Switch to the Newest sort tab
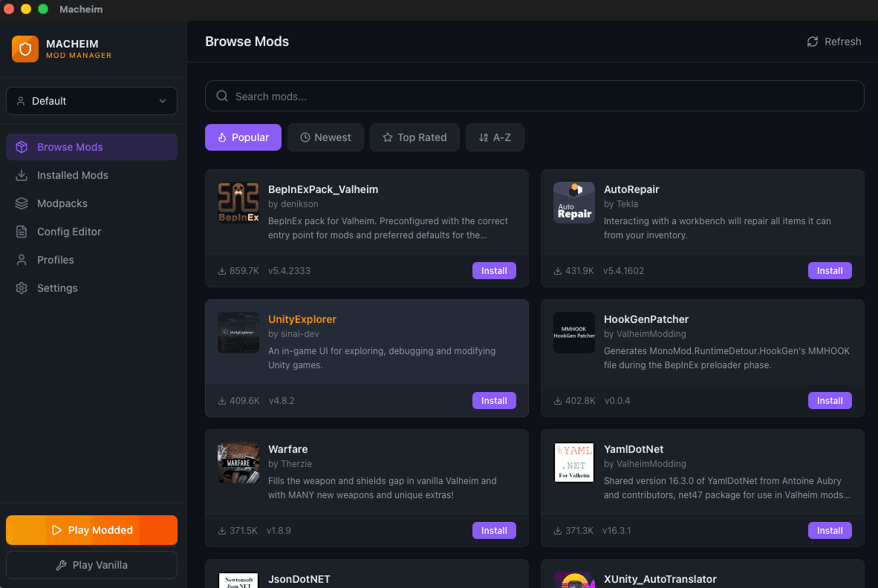 (x=325, y=137)
